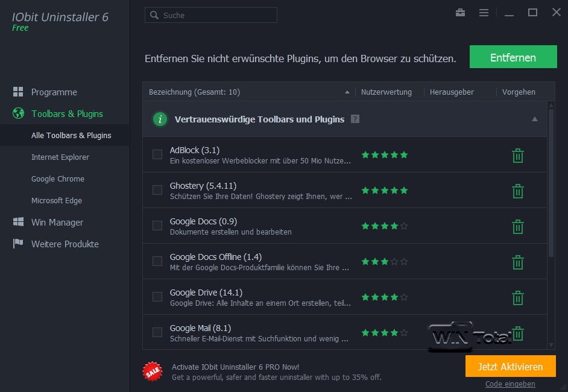Sort by Bezeichnung column arrow
Image resolution: width=568 pixels, height=392 pixels.
coord(347,92)
